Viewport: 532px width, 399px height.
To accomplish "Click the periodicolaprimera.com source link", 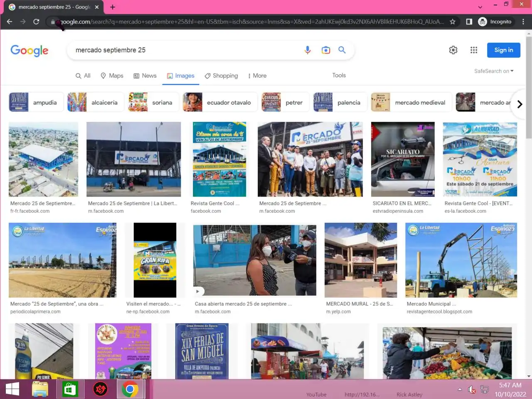I will 35,312.
